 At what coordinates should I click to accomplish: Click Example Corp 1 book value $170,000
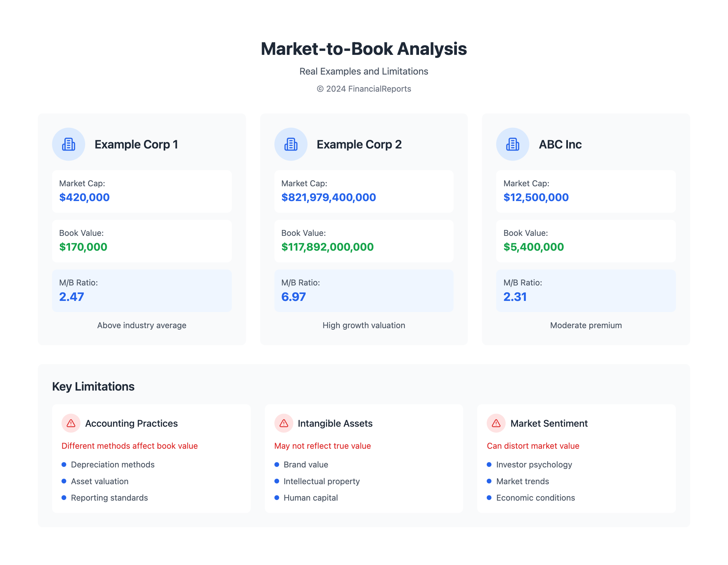pos(83,247)
